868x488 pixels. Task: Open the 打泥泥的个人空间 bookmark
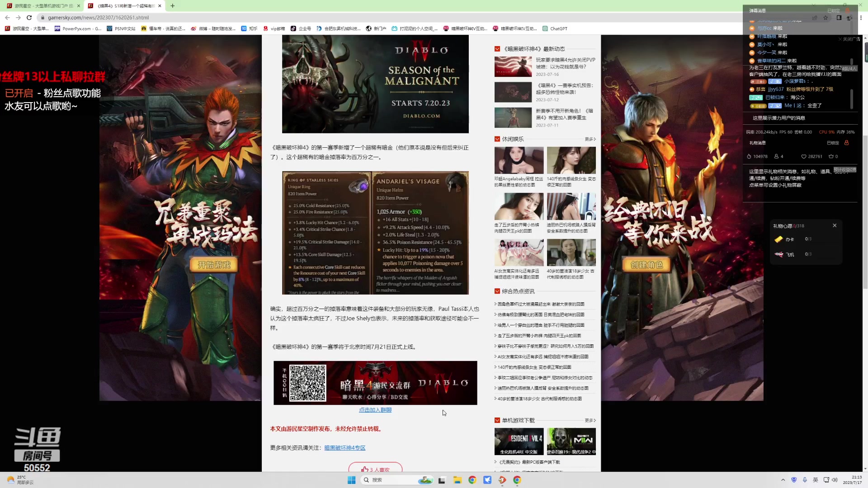tap(415, 28)
